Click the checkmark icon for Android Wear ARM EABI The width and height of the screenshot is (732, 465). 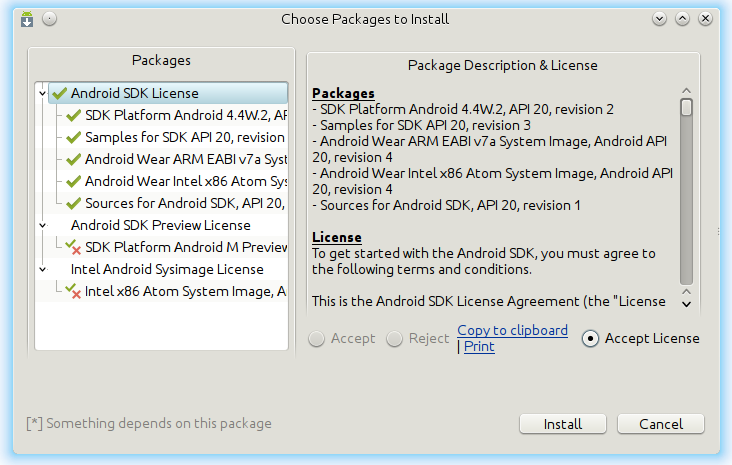click(74, 159)
